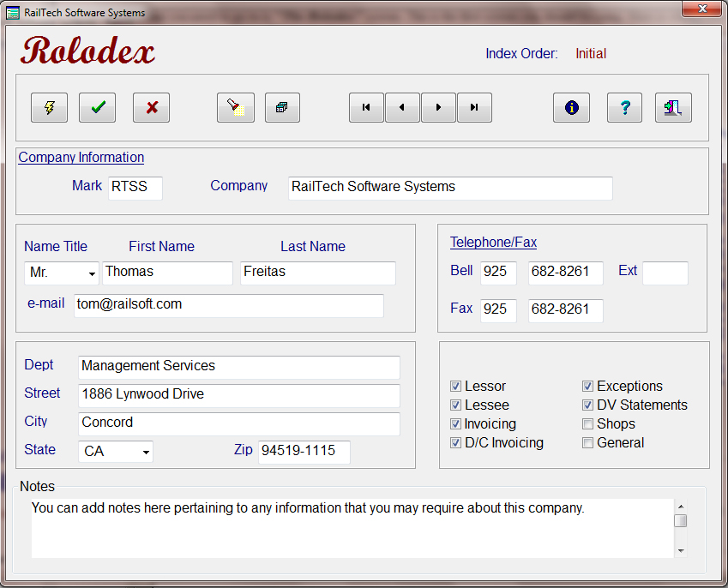Click the empty Ext field
This screenshot has height=588, width=728.
coord(665,273)
